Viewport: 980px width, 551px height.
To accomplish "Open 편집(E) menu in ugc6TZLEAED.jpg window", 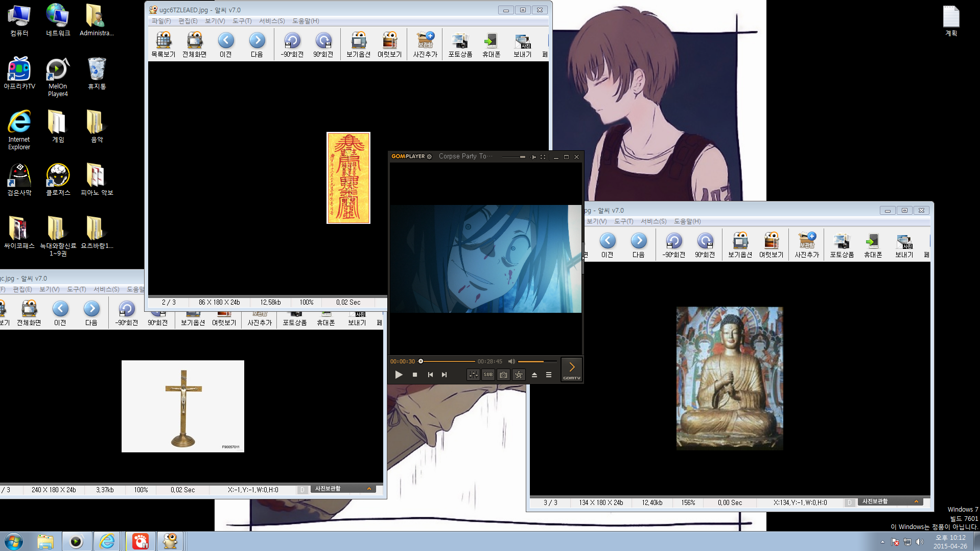I will (188, 21).
